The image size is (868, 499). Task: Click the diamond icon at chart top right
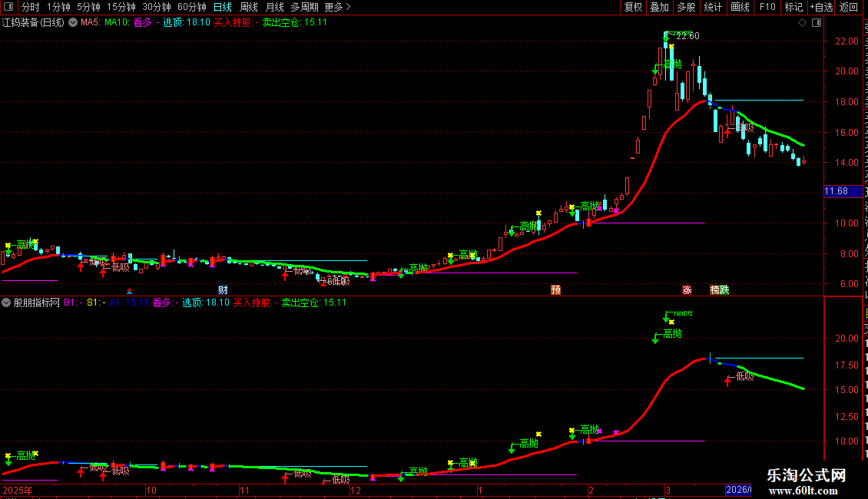802,23
